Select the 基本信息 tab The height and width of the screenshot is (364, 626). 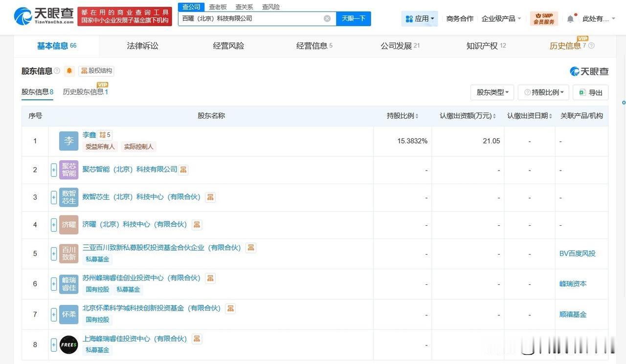pos(57,46)
